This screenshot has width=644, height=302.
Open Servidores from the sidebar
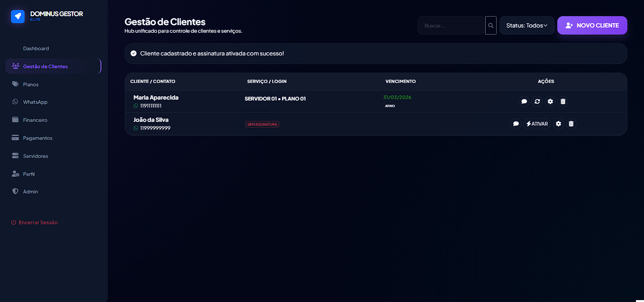(x=36, y=156)
